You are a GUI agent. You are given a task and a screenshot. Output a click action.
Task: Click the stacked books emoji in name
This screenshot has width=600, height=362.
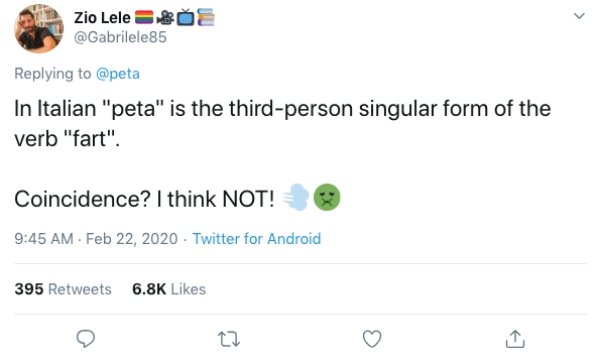coord(206,18)
